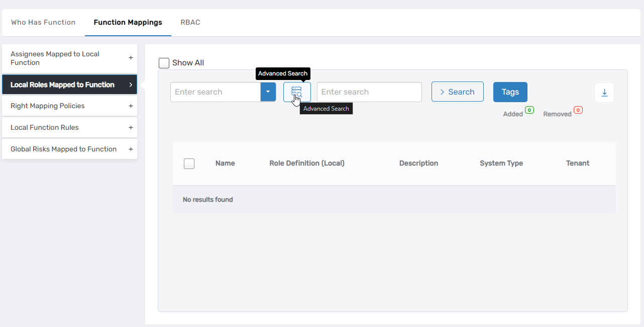Viewport: 644px width, 327px height.
Task: Open the Advanced Search icon
Action: click(297, 92)
